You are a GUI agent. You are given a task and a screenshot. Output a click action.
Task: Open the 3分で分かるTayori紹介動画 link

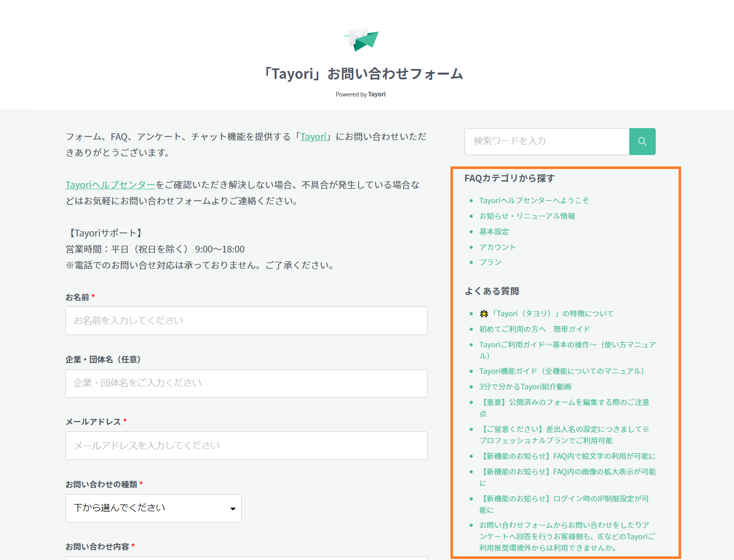coord(525,387)
